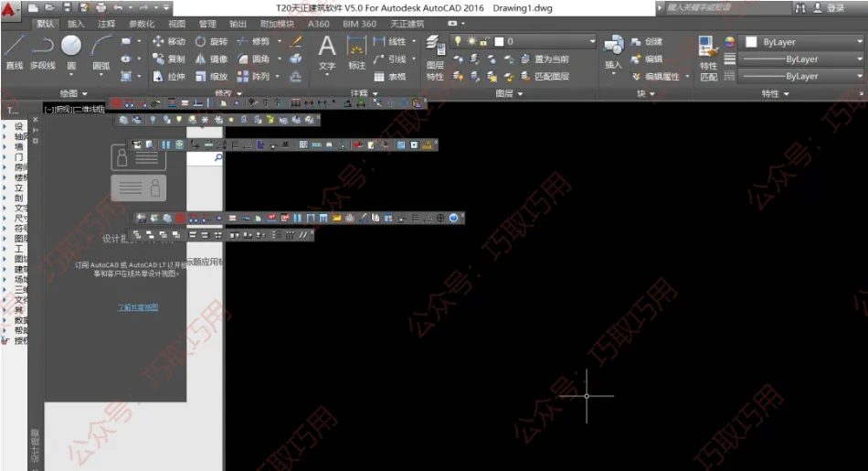The image size is (868, 471).
Task: Open the ByLayer linetype dropdown (bottom one)
Action: 801,76
